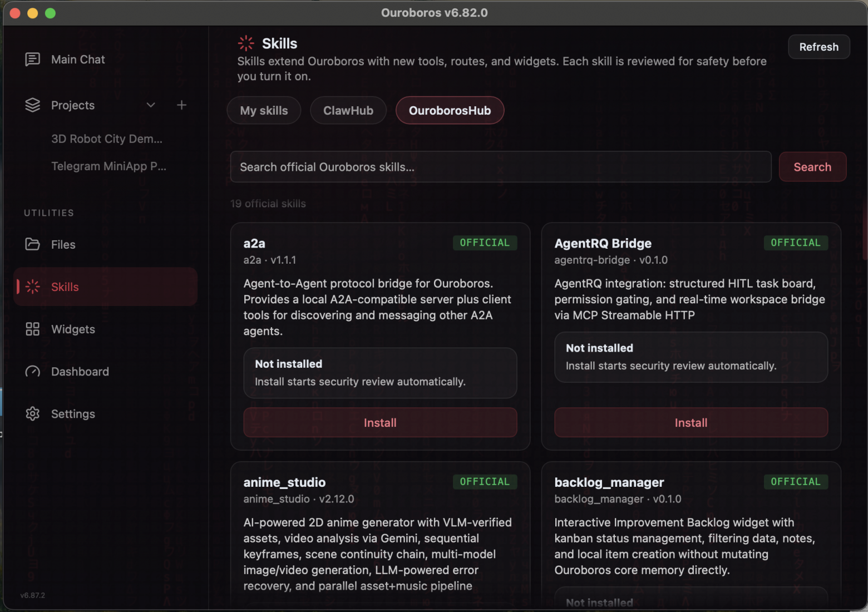The image size is (868, 612).
Task: Open Main Chat icon in sidebar
Action: pos(33,60)
